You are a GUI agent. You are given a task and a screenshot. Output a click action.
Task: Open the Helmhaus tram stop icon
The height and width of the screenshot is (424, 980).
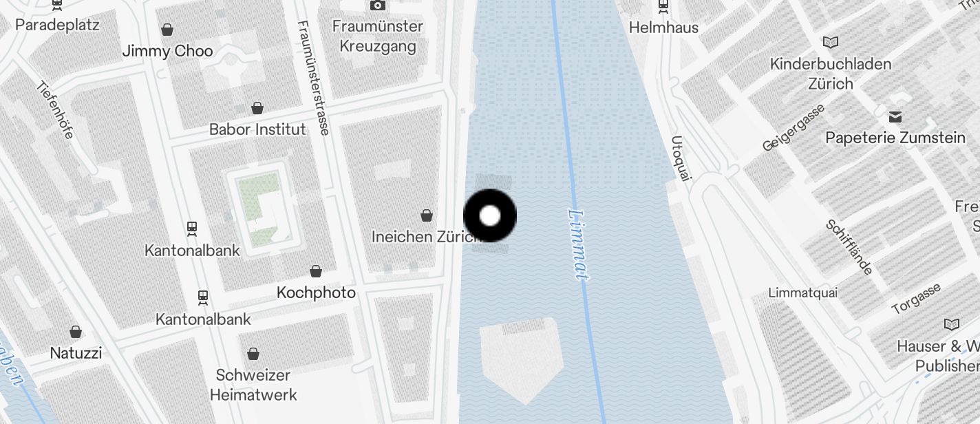click(663, 6)
